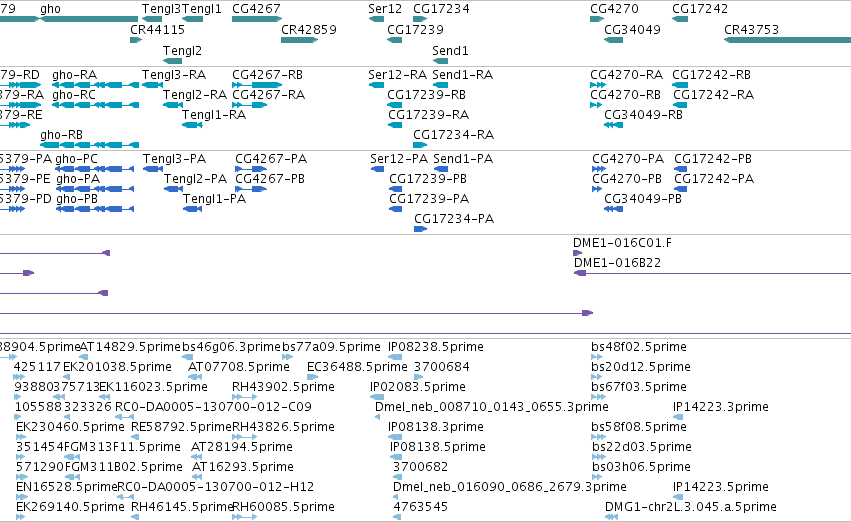This screenshot has width=851, height=522.
Task: Select the CR42859 gene label
Action: pyautogui.click(x=309, y=30)
